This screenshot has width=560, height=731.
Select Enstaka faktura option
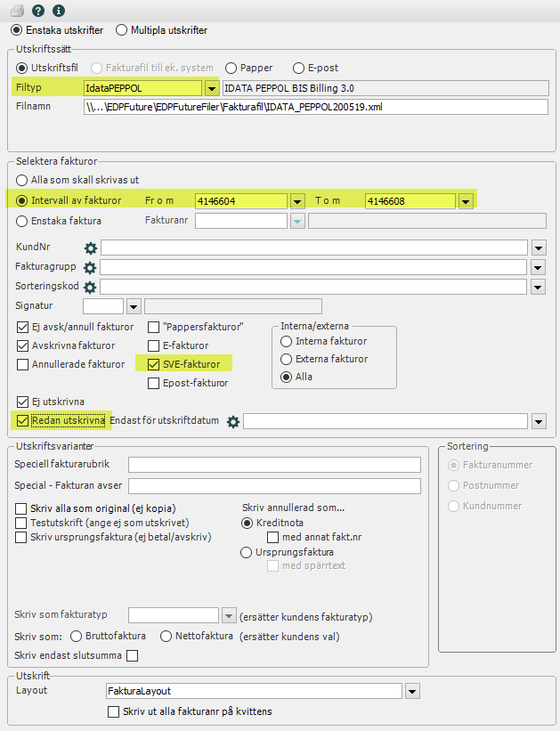[21, 221]
